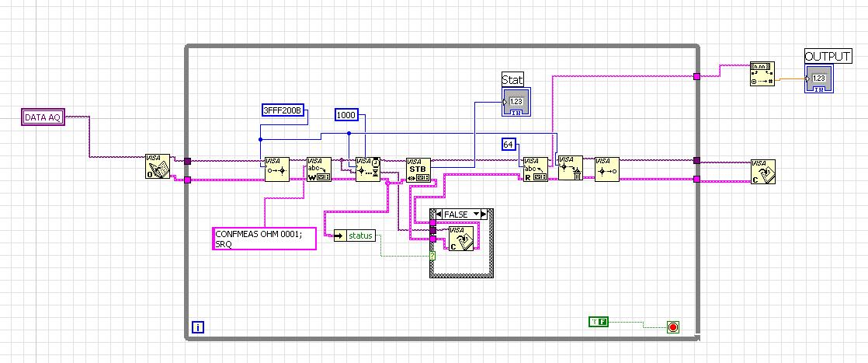Go to previous case with left arrow
The image size is (868, 363).
(437, 215)
